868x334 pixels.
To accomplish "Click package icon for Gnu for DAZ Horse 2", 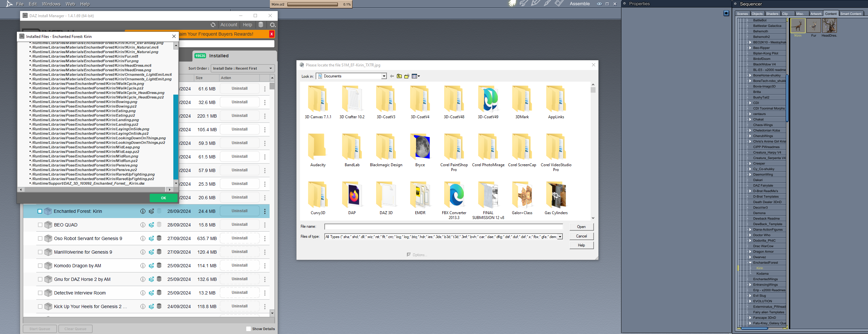I will 48,279.
